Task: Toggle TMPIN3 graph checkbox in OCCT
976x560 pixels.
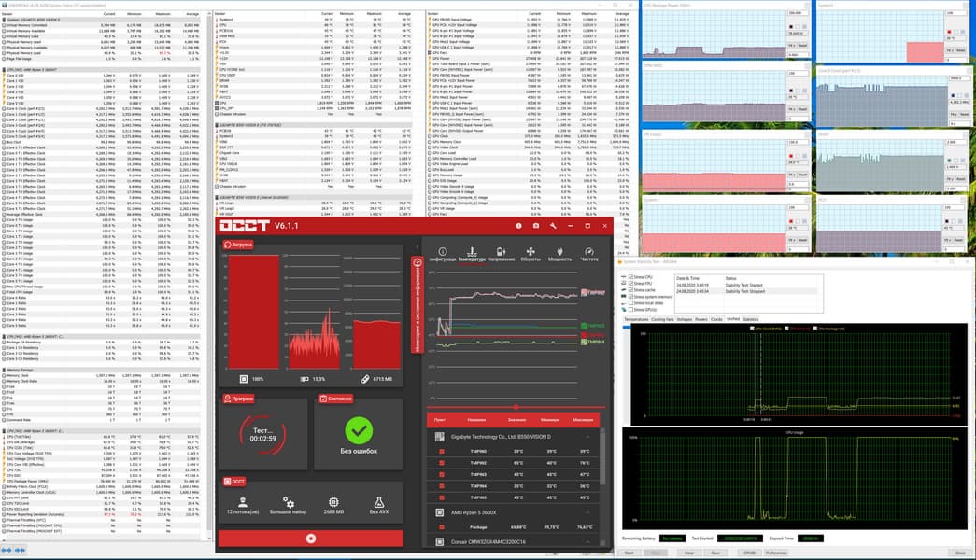Action: [x=442, y=475]
